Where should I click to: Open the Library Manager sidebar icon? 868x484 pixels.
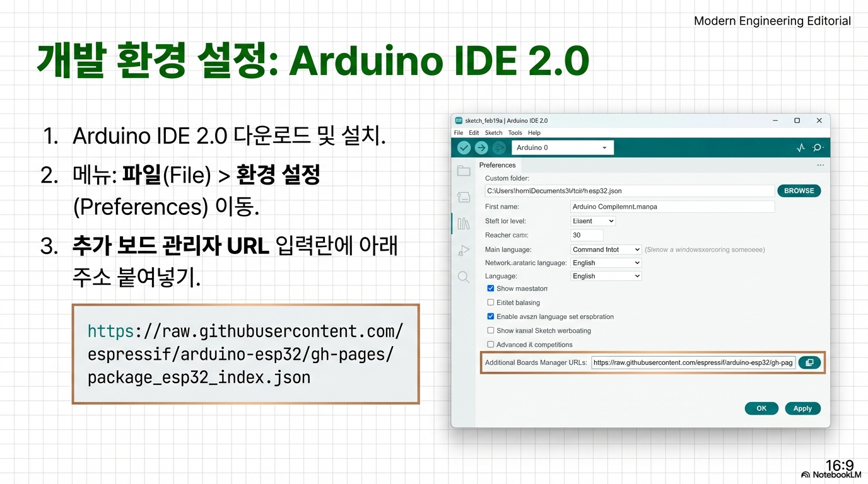click(464, 224)
